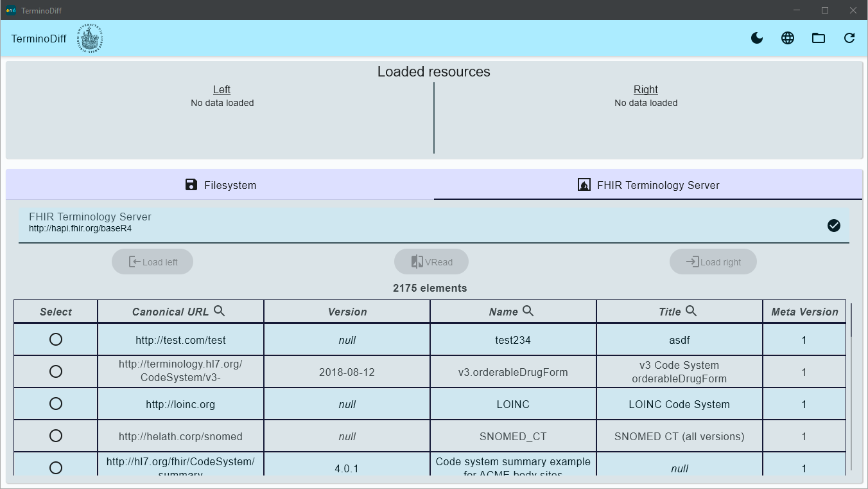Screen dimensions: 868x489
Task: Click the Meta Version column header
Action: click(x=804, y=312)
